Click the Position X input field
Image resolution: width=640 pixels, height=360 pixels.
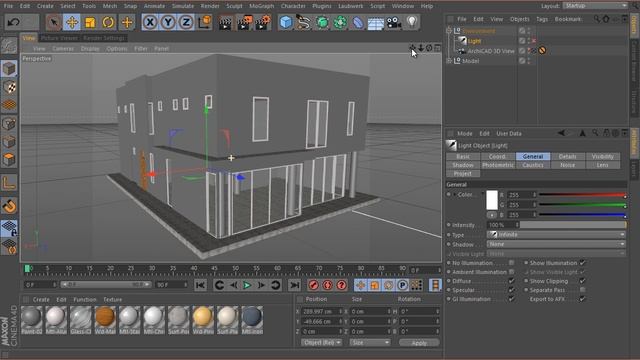322,311
